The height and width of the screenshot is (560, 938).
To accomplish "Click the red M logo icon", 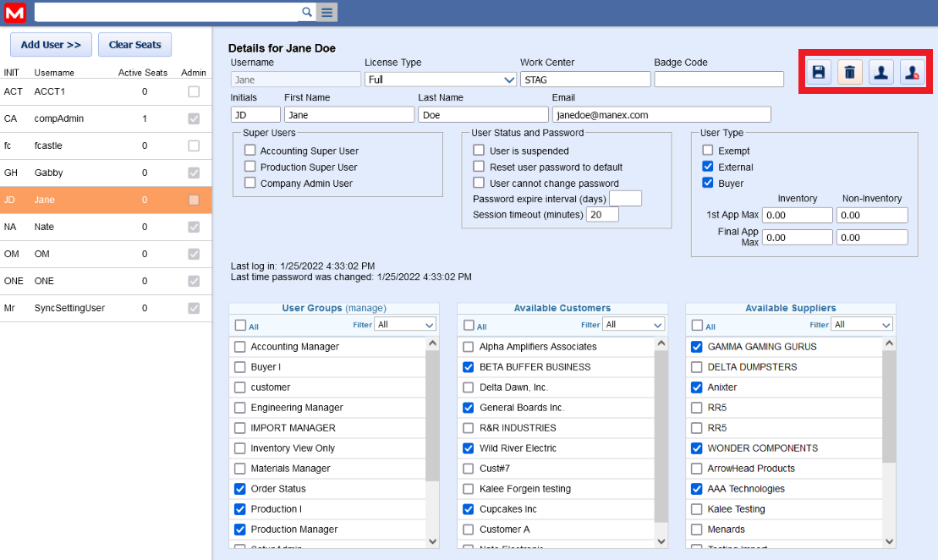I will point(15,13).
